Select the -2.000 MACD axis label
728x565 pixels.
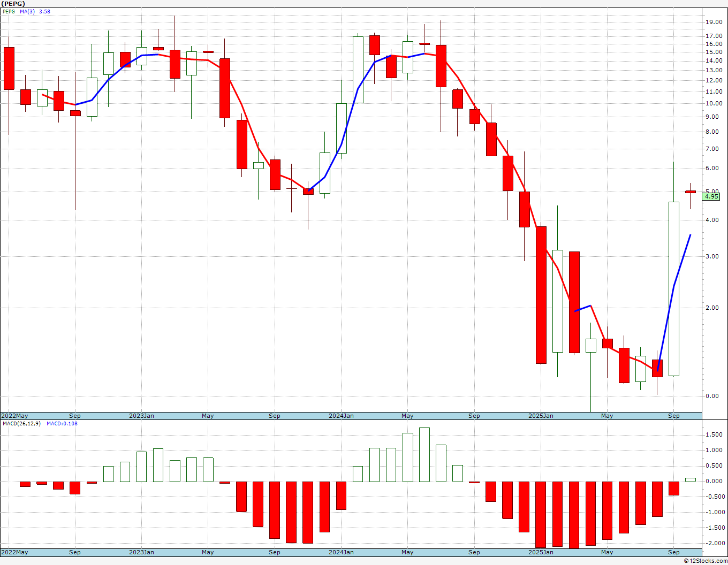pyautogui.click(x=714, y=544)
